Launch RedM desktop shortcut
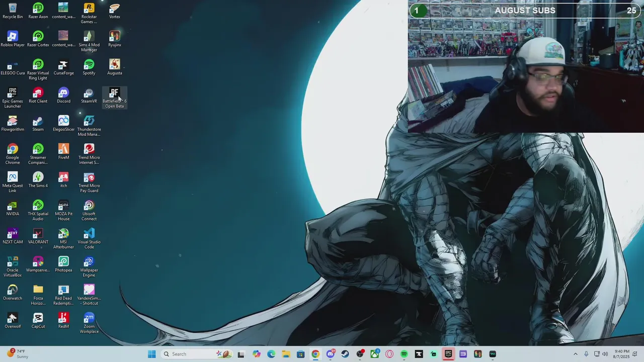644x362 pixels. [x=63, y=321]
